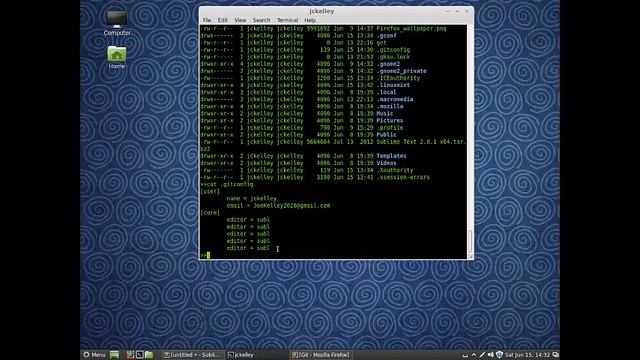Click the [user] section header
Viewport: 640px width, 360px height.
(x=210, y=191)
